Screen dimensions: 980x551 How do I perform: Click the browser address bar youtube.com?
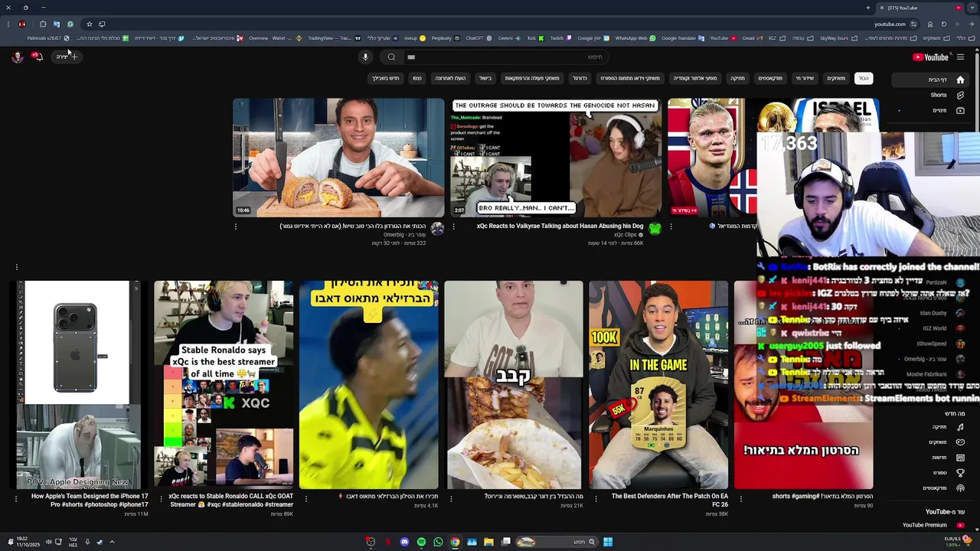tap(890, 24)
